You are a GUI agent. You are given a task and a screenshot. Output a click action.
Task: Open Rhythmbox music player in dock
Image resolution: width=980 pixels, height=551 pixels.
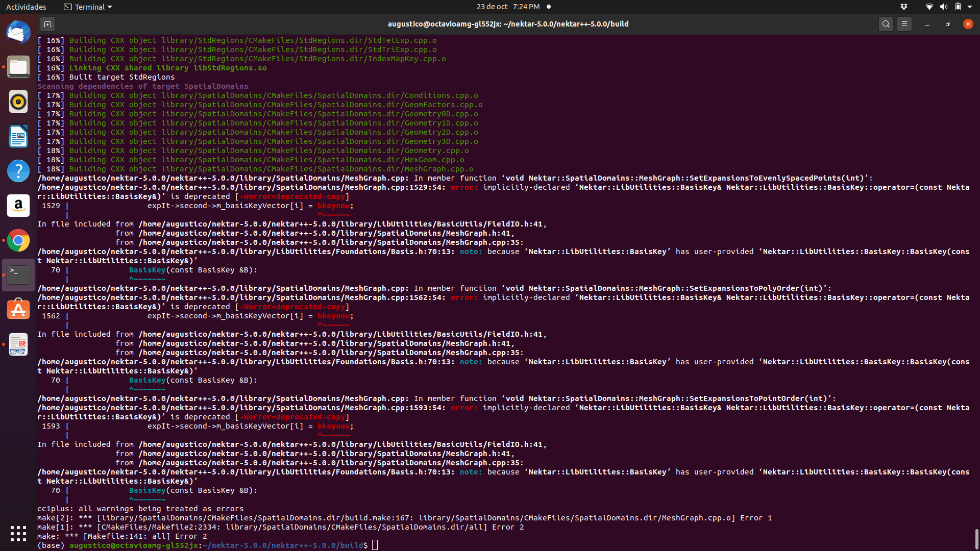[x=18, y=102]
